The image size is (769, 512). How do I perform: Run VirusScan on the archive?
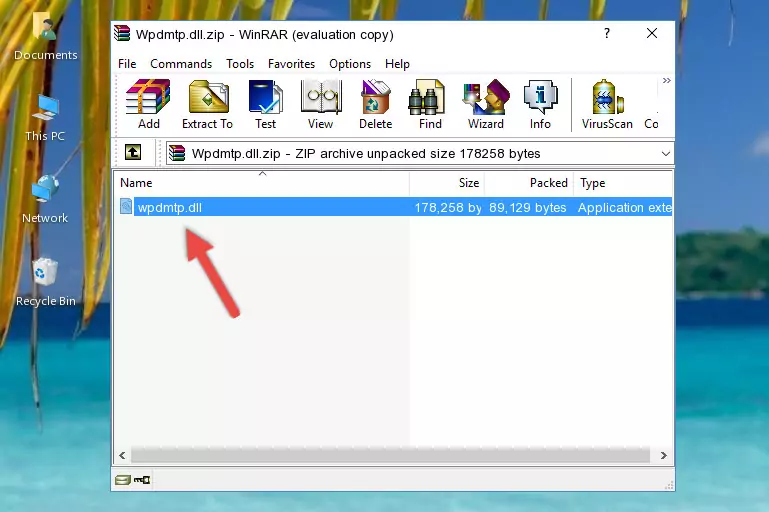coord(607,104)
